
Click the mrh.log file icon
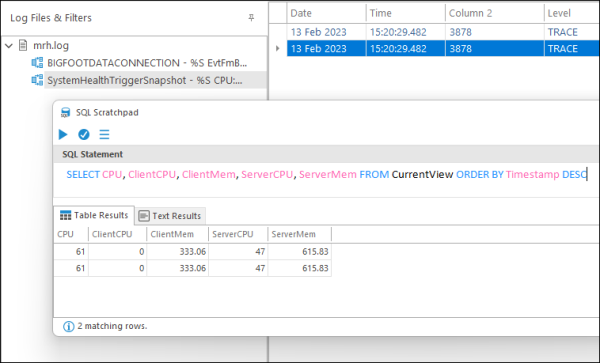pos(23,46)
